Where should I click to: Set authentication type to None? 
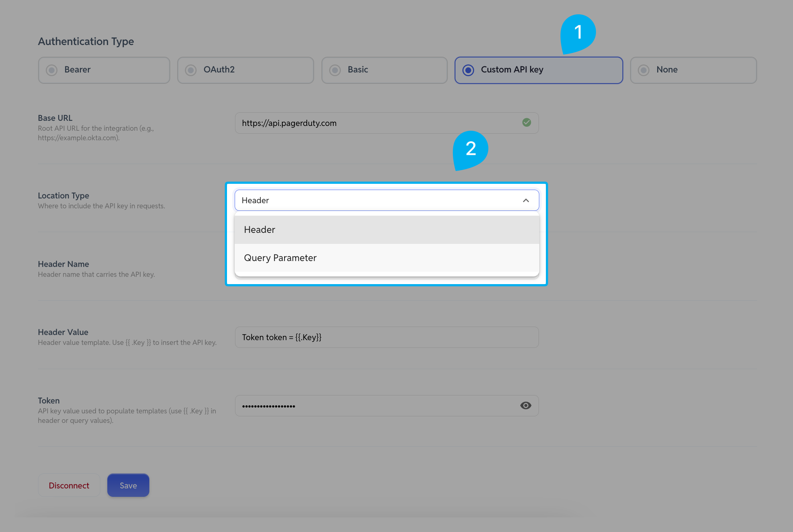tap(693, 70)
